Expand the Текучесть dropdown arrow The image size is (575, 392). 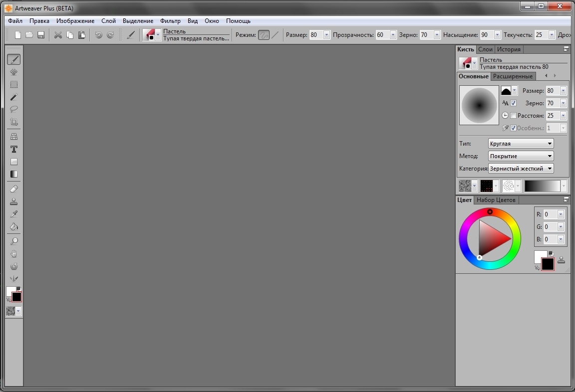tap(552, 35)
